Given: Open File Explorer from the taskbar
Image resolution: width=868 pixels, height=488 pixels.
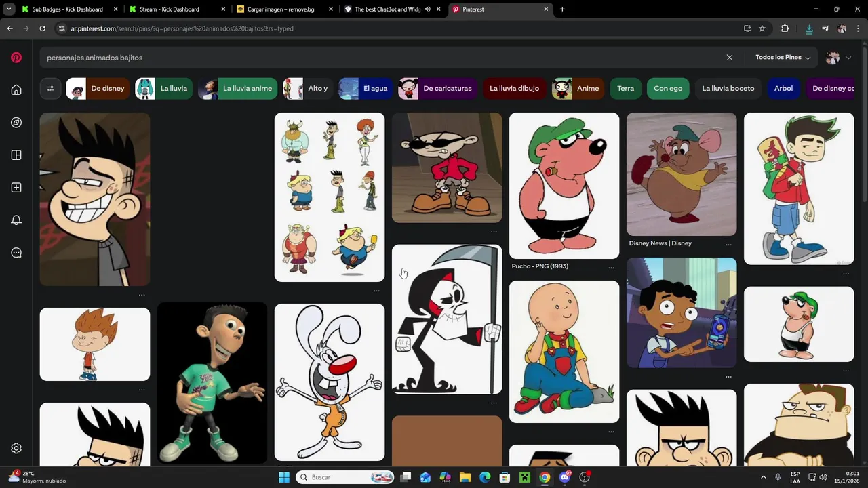Looking at the screenshot, I should (x=465, y=477).
